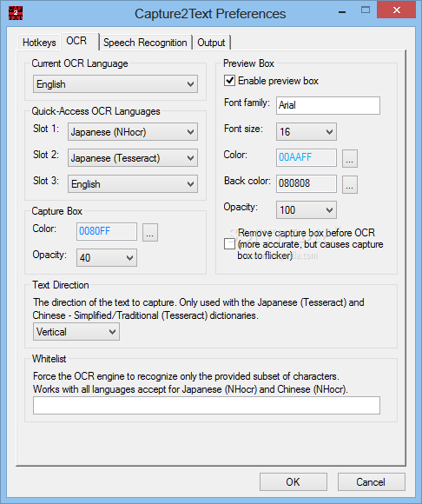
Task: Uncheck Enable preview box checkbox
Action: [x=229, y=80]
